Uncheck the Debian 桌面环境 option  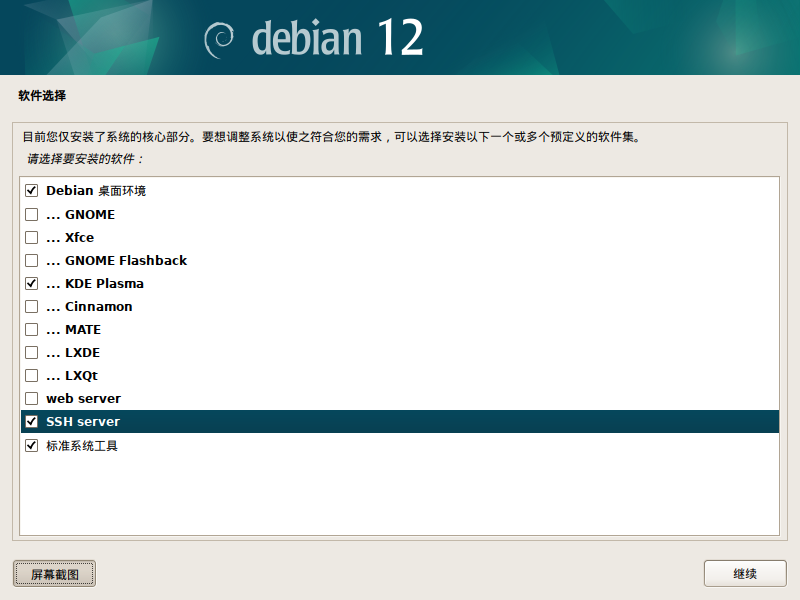point(31,190)
